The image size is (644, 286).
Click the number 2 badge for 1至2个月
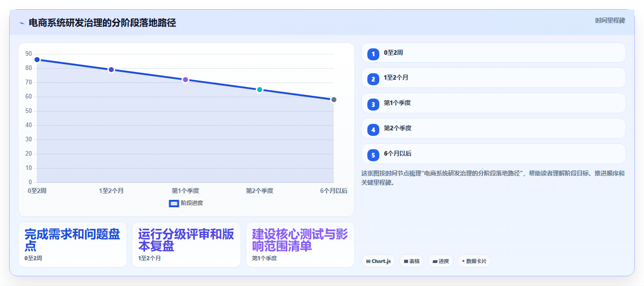[373, 79]
